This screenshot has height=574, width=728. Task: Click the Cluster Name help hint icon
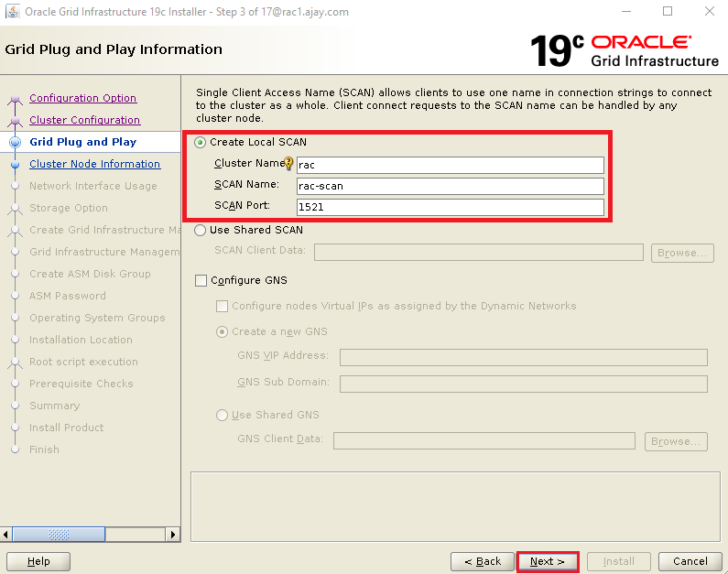click(x=288, y=163)
